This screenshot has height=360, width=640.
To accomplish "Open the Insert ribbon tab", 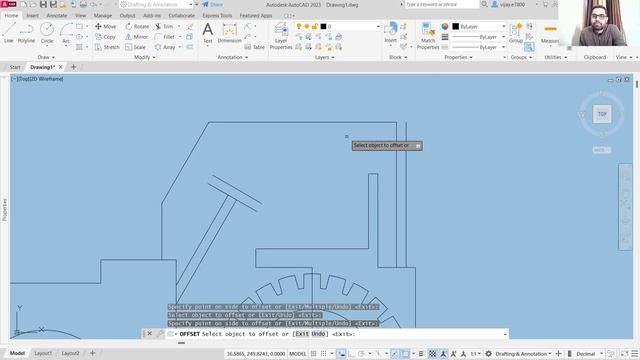I will click(32, 16).
